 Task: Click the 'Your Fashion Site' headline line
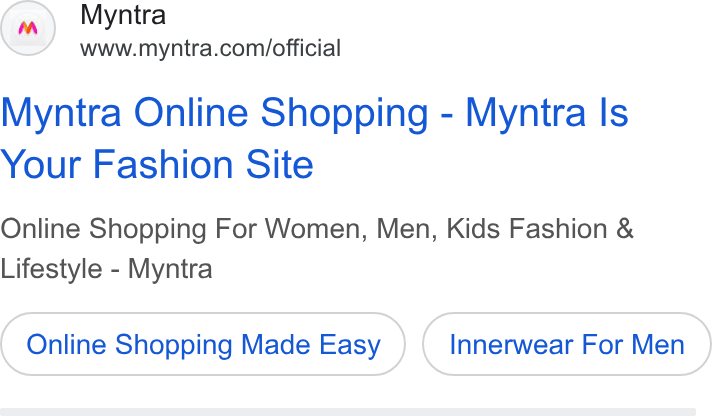(157, 164)
